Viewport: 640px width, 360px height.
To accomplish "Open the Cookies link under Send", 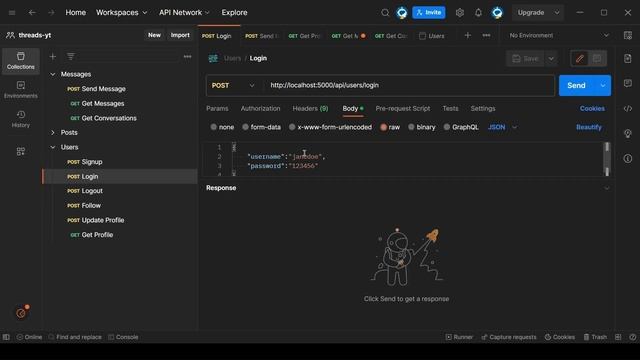I will click(592, 109).
